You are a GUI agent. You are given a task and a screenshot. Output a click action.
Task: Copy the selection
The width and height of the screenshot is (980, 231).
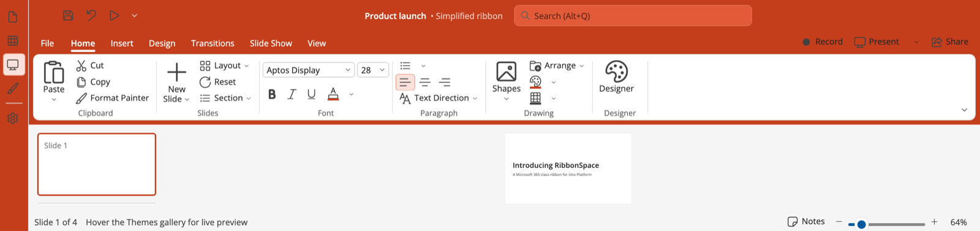coord(93,82)
